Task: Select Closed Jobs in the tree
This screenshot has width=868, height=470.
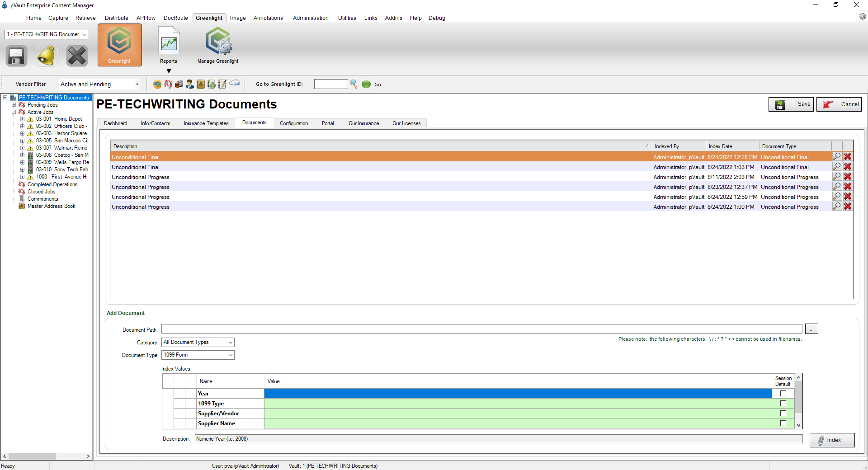Action: tap(41, 192)
